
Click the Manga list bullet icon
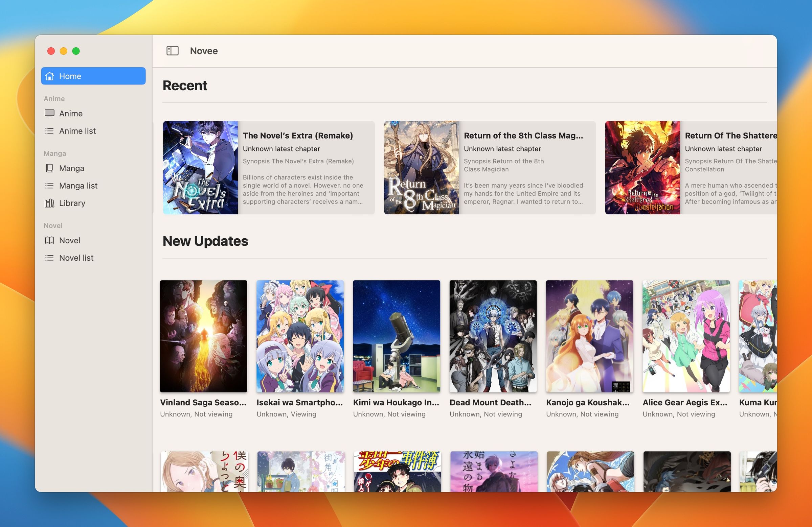pos(49,186)
